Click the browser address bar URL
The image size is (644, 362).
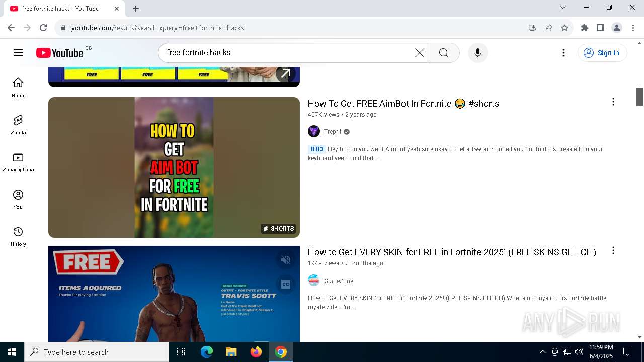pyautogui.click(x=157, y=28)
